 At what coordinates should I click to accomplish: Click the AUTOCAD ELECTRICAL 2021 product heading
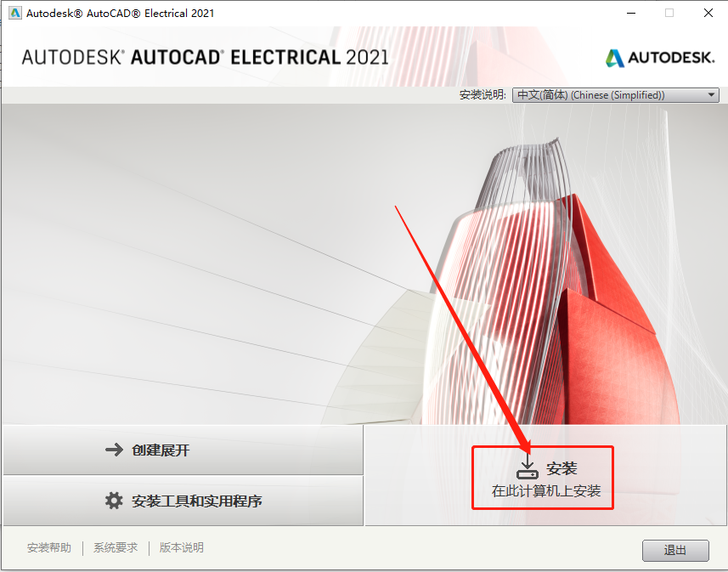click(x=206, y=57)
